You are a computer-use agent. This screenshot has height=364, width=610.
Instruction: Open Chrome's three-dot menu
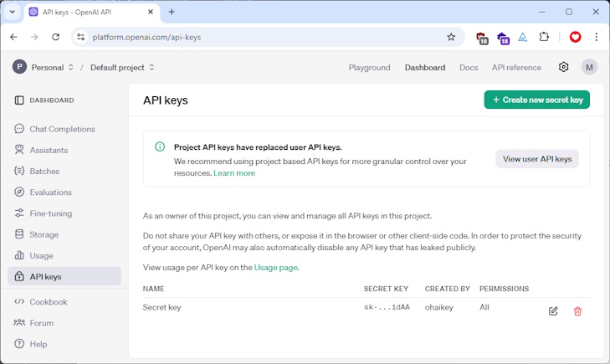coord(596,37)
